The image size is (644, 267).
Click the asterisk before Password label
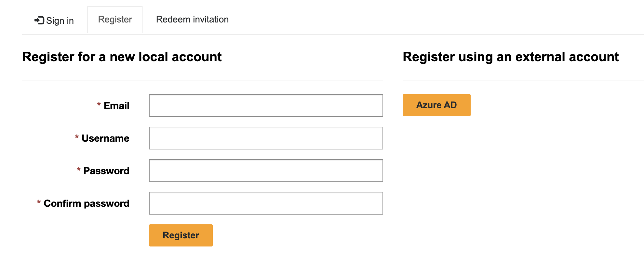click(78, 170)
